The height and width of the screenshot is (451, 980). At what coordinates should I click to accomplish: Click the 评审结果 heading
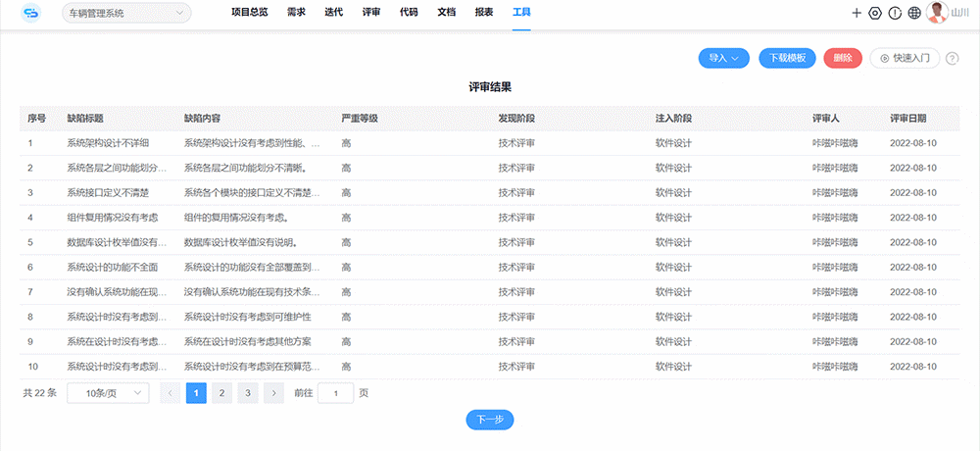(490, 87)
